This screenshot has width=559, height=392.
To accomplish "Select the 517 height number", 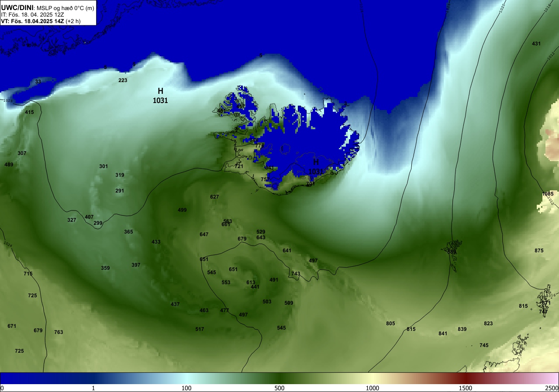I will (x=200, y=329).
